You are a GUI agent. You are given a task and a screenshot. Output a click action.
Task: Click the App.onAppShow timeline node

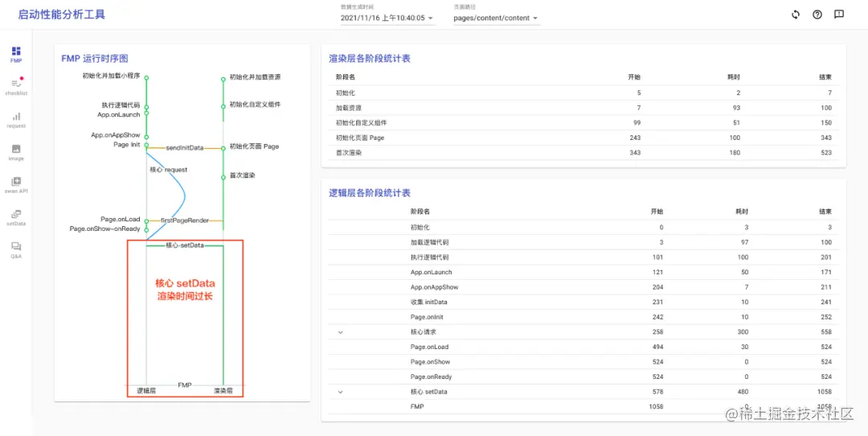click(x=146, y=136)
